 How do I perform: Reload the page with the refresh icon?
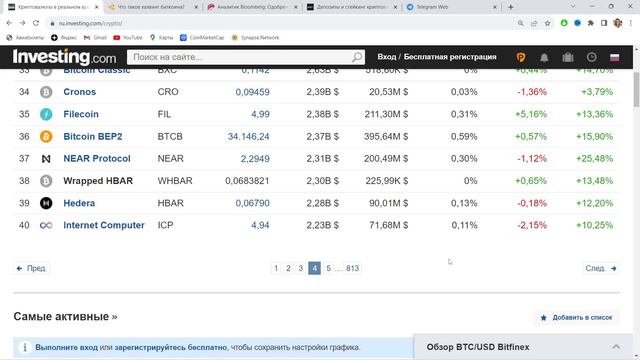point(36,23)
